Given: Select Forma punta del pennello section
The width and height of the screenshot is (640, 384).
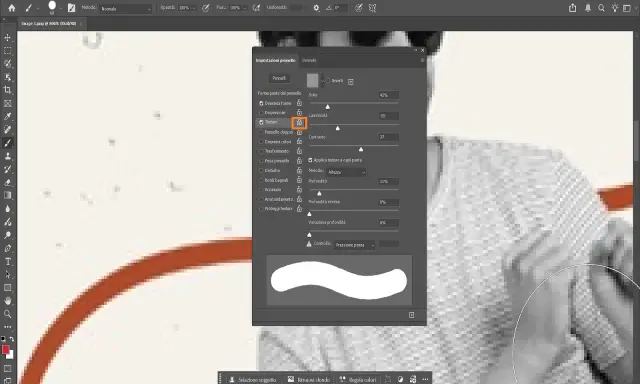Looking at the screenshot, I should 279,93.
